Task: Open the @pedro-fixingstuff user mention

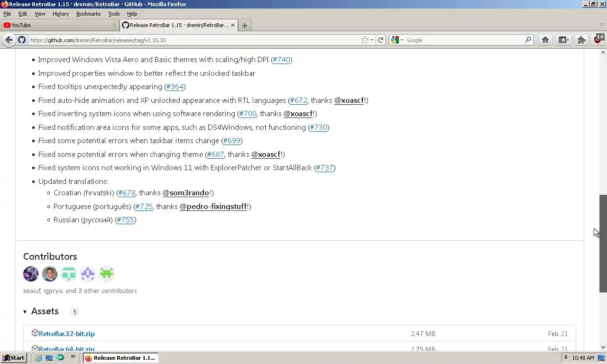Action: pos(213,207)
